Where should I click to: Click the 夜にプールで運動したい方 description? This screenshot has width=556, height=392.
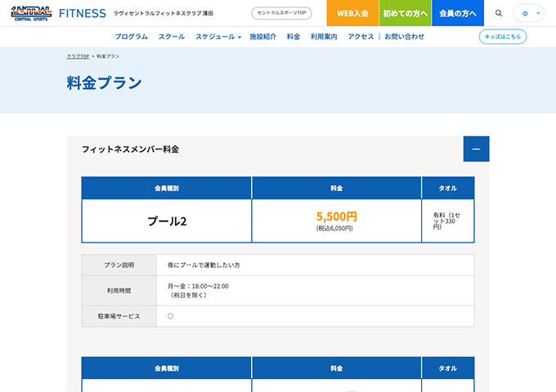204,265
